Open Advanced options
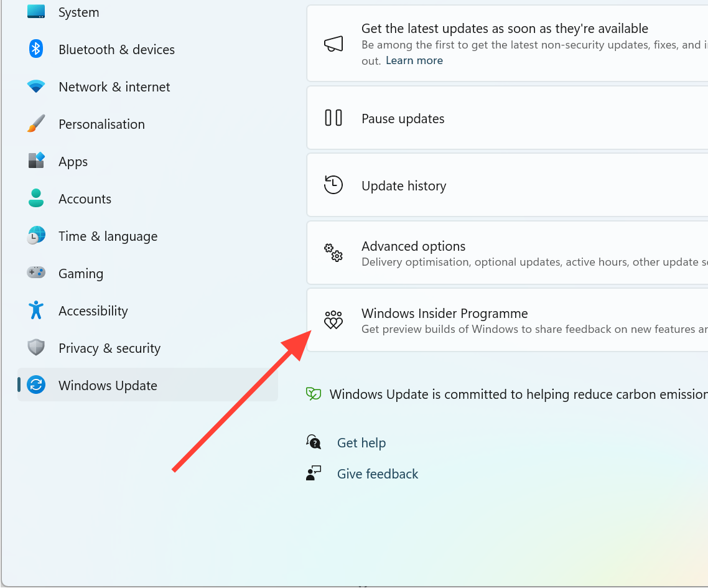This screenshot has height=588, width=708. (508, 253)
